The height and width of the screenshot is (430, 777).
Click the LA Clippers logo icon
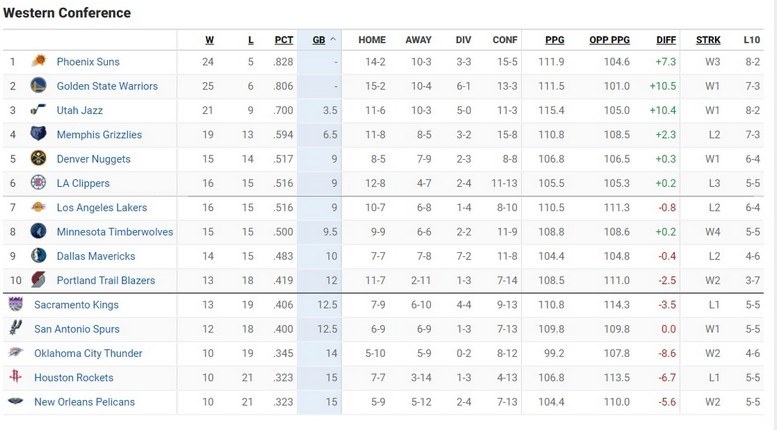pos(39,183)
